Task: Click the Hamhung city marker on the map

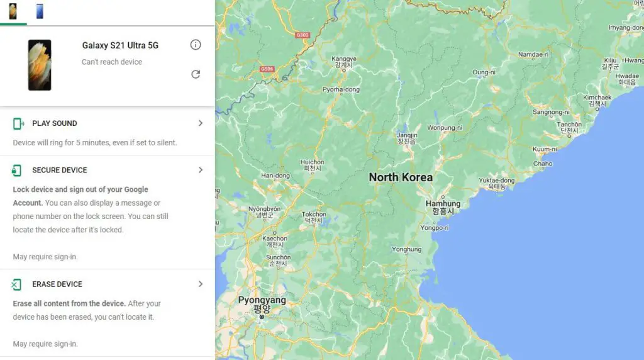Action: pyautogui.click(x=443, y=197)
